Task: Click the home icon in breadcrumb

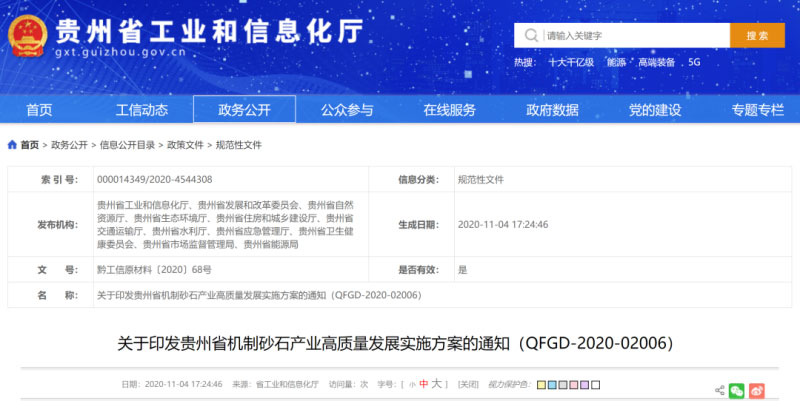Action: click(x=12, y=144)
